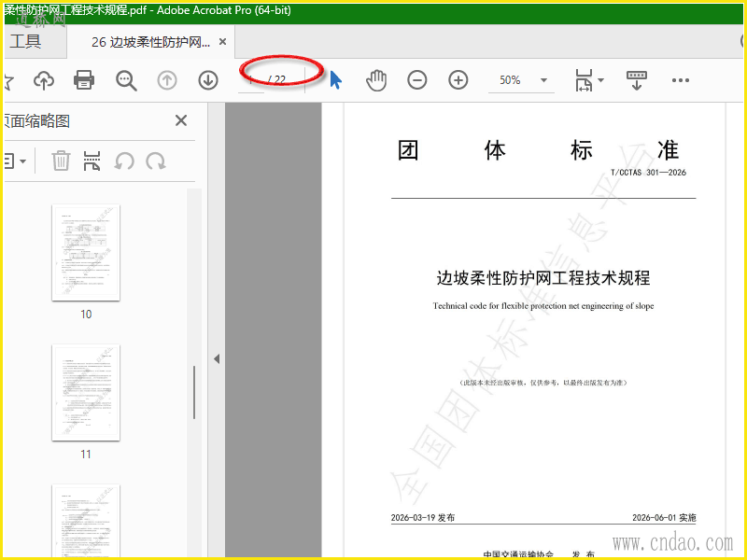747x560 pixels.
Task: Click the fit page width icon
Action: click(x=585, y=80)
